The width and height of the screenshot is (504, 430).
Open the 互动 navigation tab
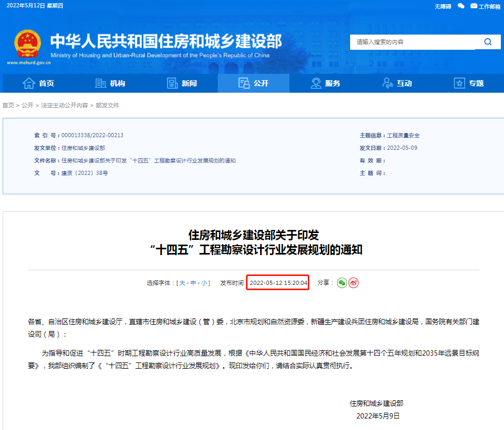coord(397,83)
